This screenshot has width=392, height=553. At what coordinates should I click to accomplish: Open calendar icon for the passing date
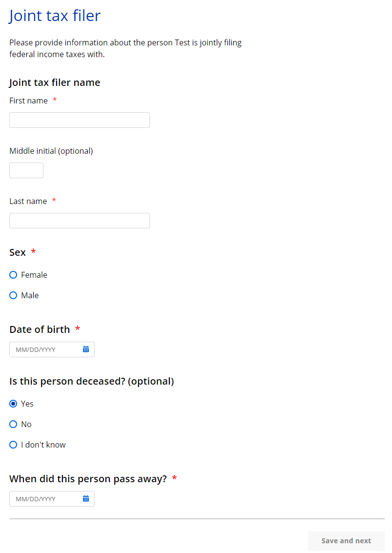(86, 499)
